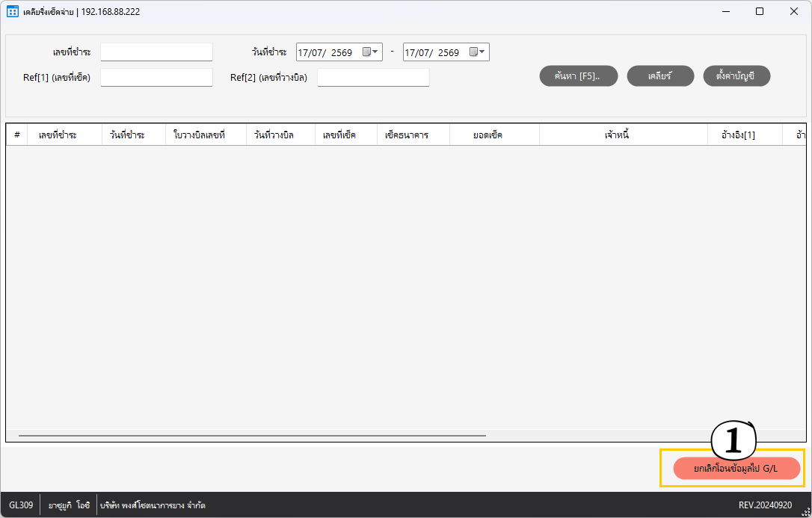
Task: Open ตั้งค่าบัญชี account settings
Action: point(736,76)
